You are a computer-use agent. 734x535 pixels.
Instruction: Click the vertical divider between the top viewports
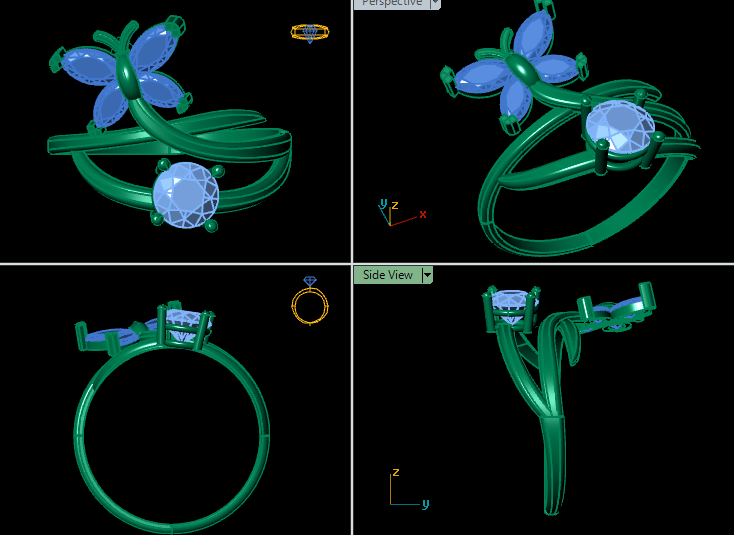click(352, 130)
